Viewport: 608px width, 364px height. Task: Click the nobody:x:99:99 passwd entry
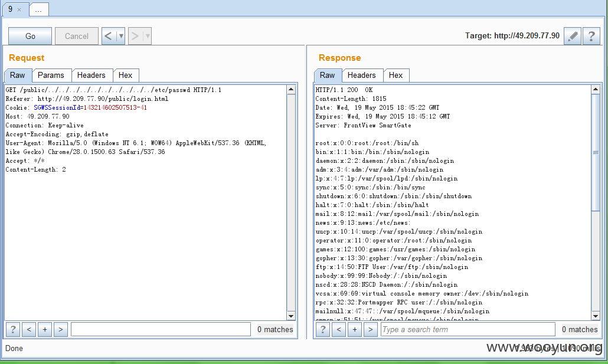tap(381, 276)
